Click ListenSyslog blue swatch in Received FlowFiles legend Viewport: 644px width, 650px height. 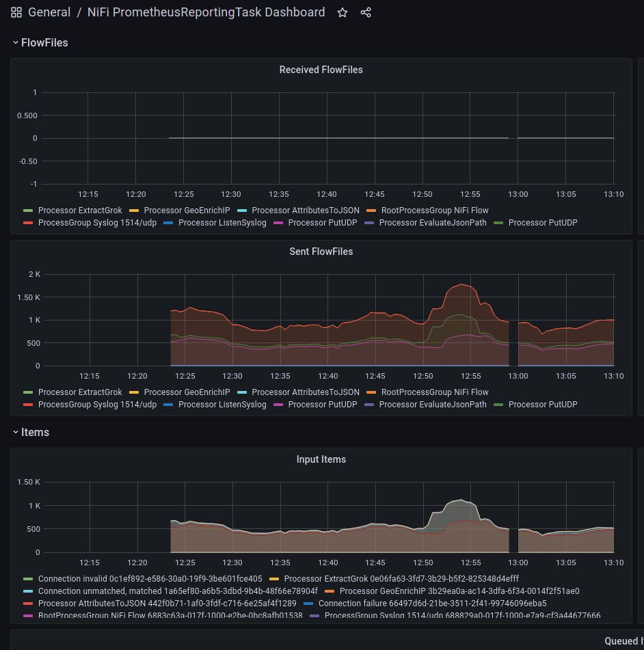tap(168, 223)
